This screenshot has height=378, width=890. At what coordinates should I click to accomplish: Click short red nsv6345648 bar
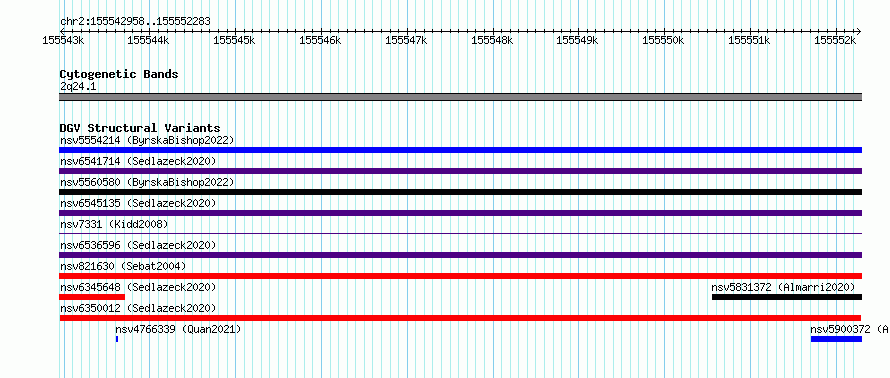[92, 297]
